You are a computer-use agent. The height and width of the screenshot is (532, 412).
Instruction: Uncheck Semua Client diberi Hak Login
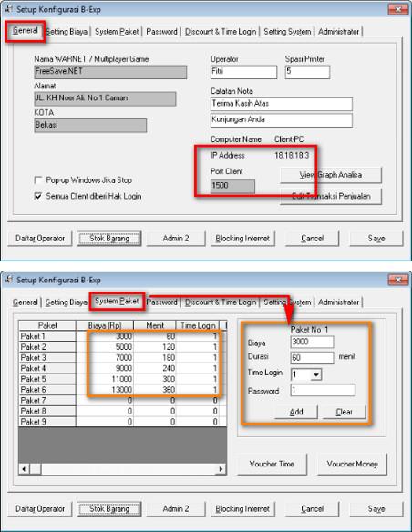point(38,196)
